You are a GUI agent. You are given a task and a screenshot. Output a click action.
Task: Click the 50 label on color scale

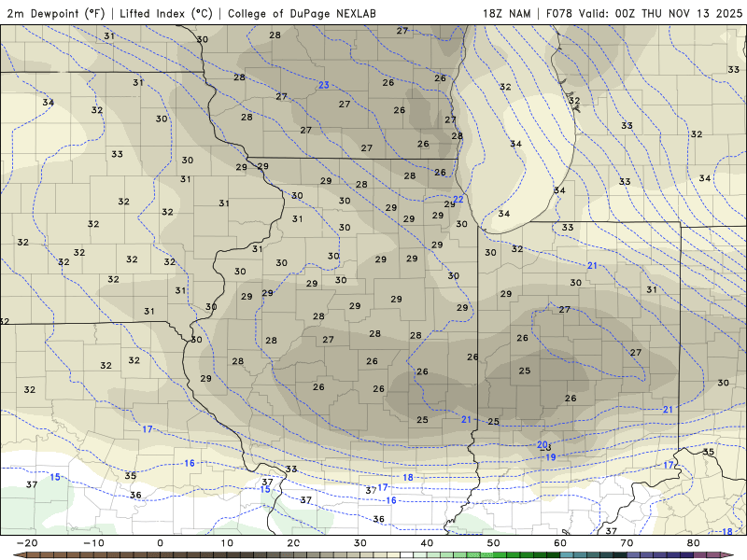click(494, 543)
